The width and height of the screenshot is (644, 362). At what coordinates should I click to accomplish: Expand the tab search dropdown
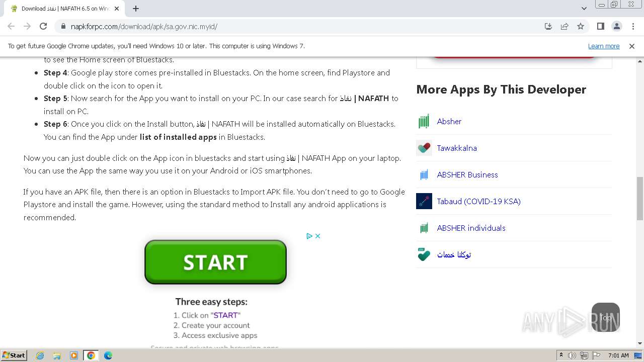click(584, 9)
